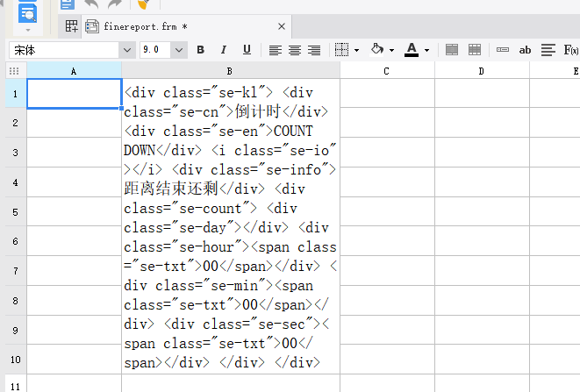Click the select-all corner of the grid
Image resolution: width=580 pixels, height=392 pixels.
[x=14, y=71]
